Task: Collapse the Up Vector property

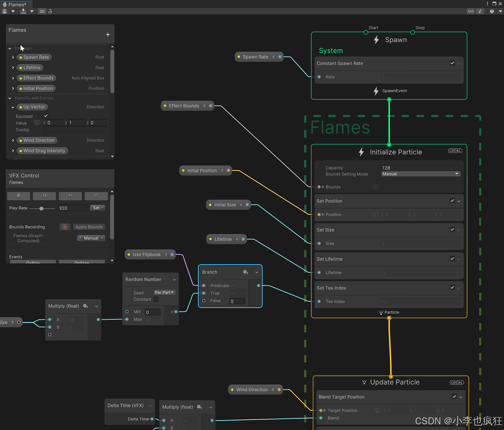Action: (x=13, y=107)
